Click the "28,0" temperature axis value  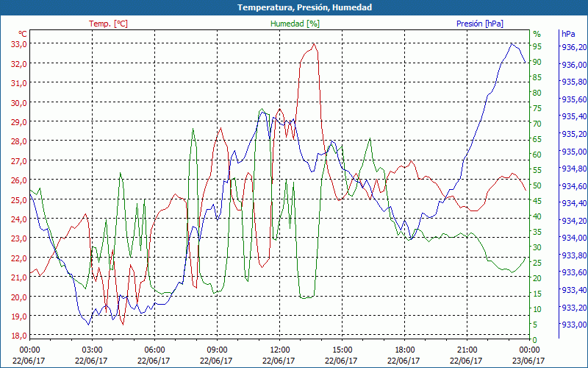(19, 141)
